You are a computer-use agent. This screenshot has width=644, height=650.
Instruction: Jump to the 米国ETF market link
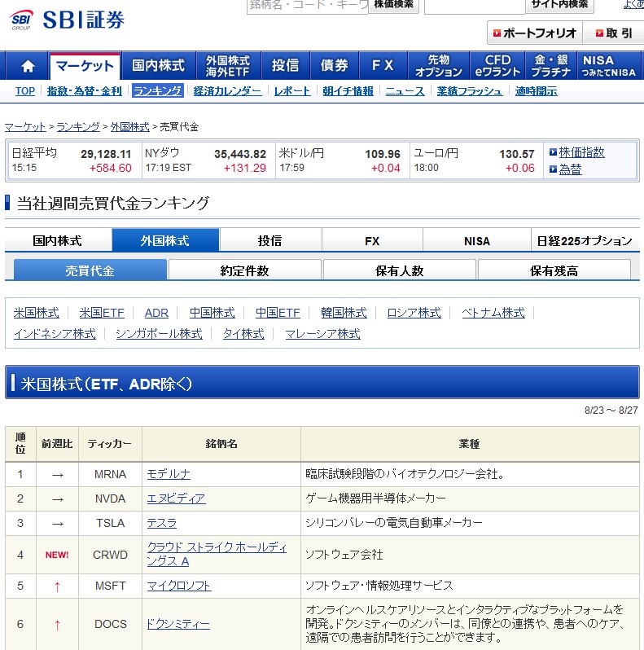[102, 313]
